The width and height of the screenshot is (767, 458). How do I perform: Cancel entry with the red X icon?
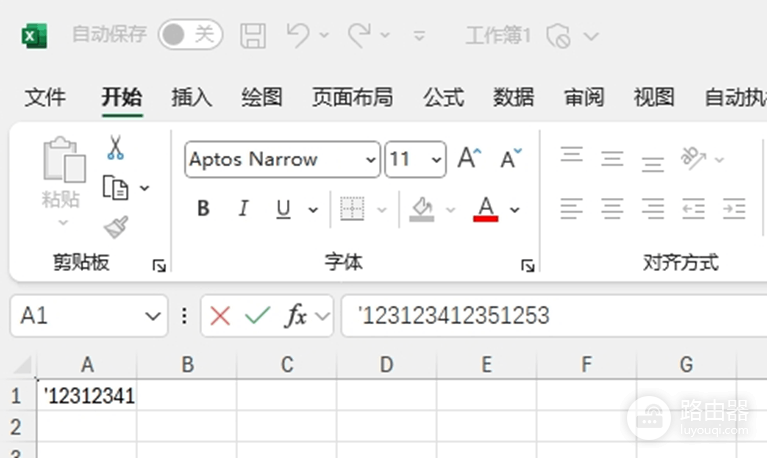(x=220, y=316)
